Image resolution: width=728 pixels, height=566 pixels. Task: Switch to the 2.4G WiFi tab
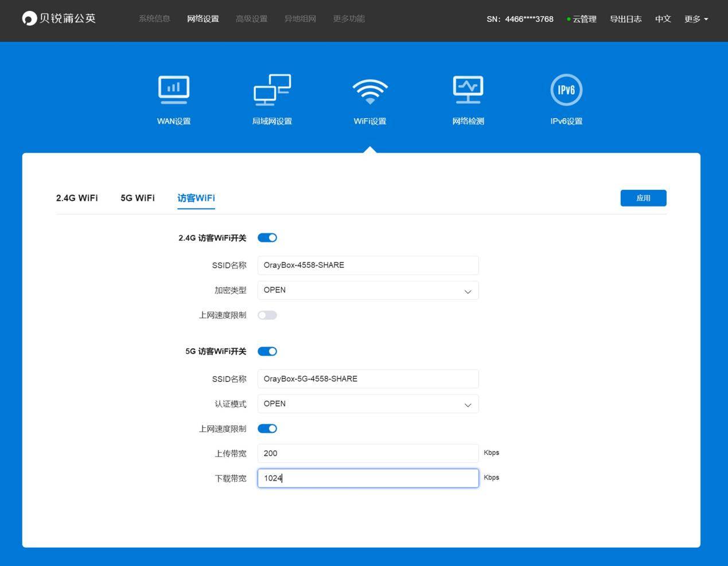click(77, 198)
